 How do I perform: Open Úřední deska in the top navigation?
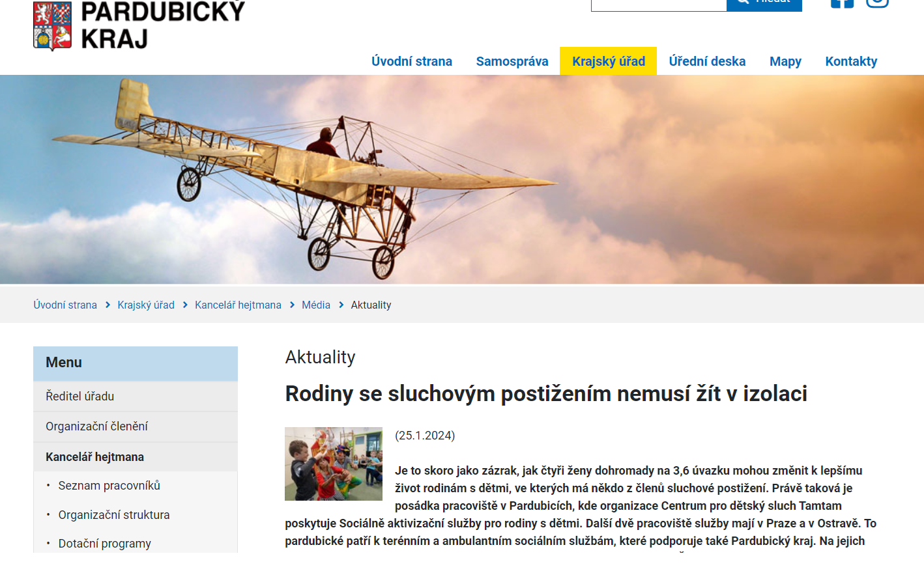pyautogui.click(x=707, y=61)
